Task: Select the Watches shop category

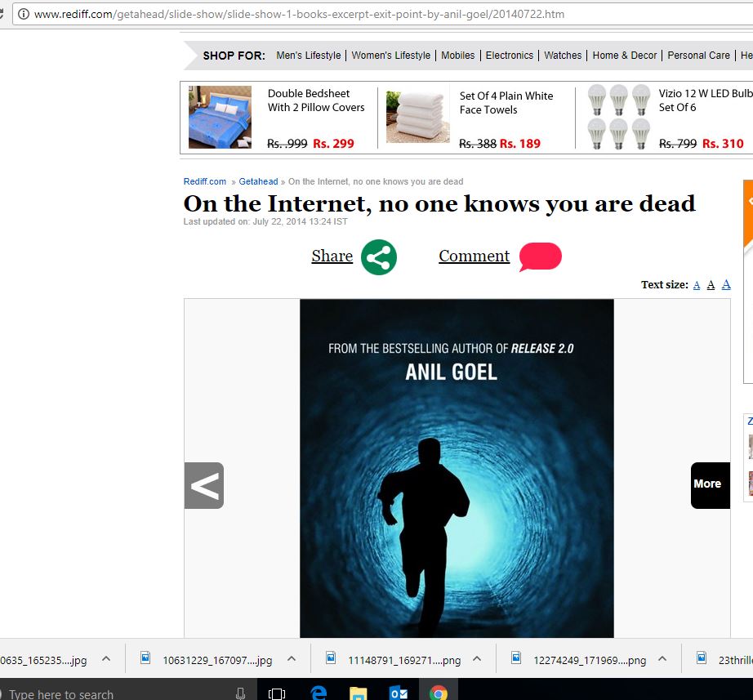Action: pos(563,56)
